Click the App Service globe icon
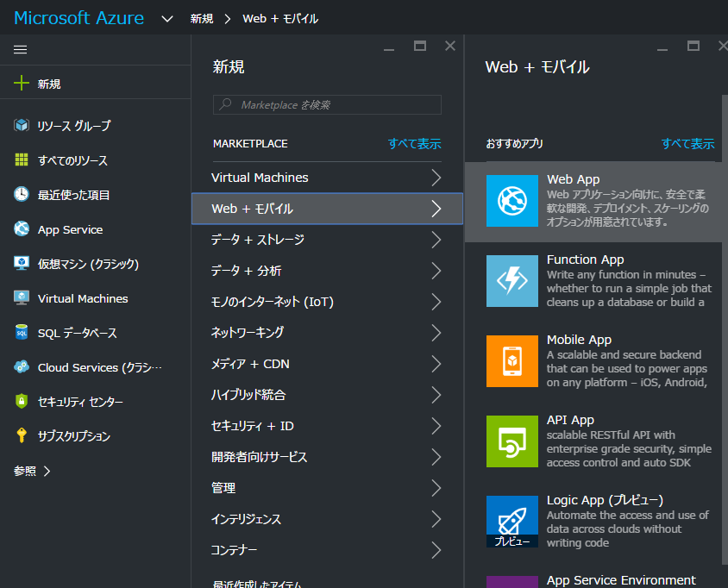Viewport: 728px width, 588px height. coord(22,228)
